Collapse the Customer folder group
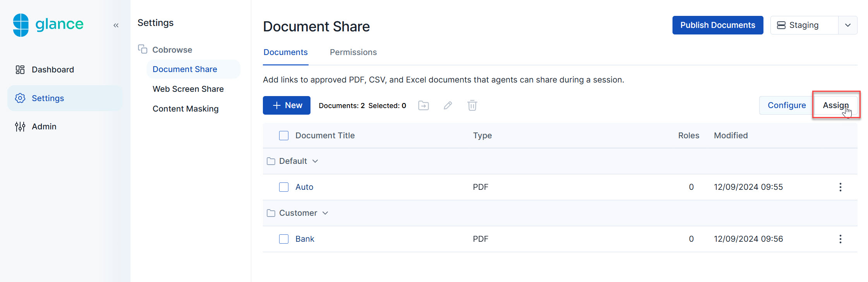This screenshot has width=868, height=282. (325, 213)
